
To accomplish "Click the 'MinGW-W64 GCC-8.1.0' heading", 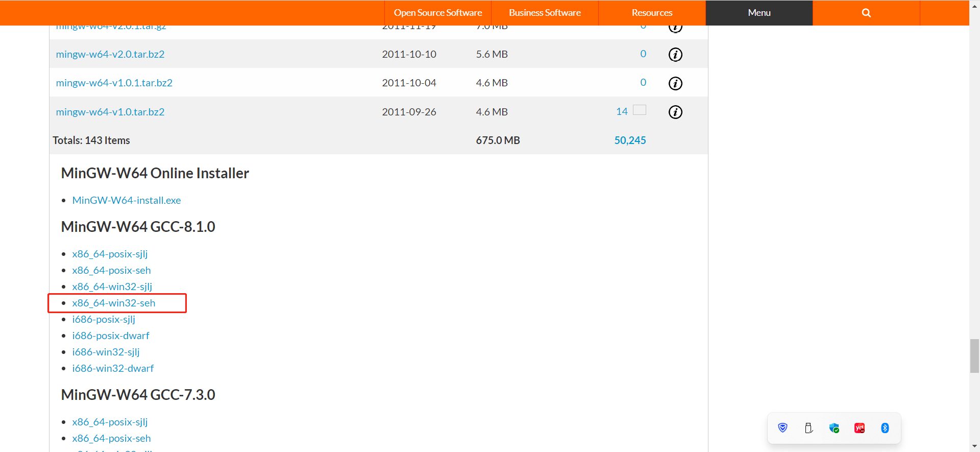I will [x=138, y=227].
